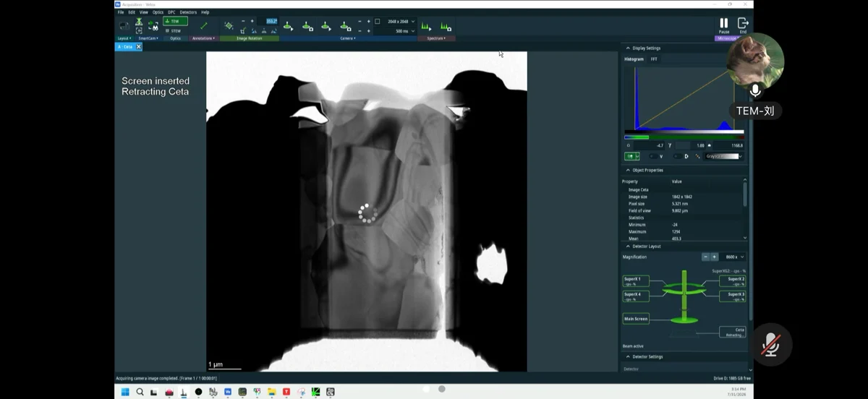
Task: Collapse the Display Settings section
Action: [627, 48]
